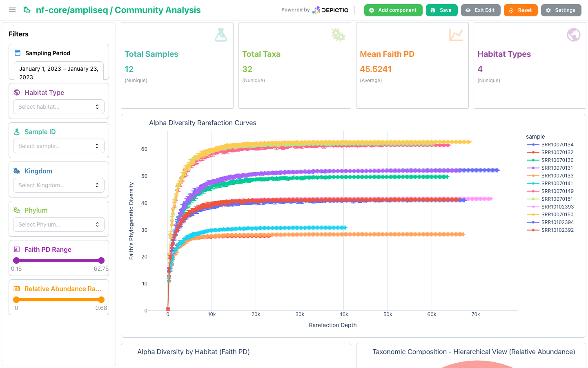This screenshot has height=368, width=588.
Task: Expand the Sample ID select dropdown
Action: pos(59,146)
